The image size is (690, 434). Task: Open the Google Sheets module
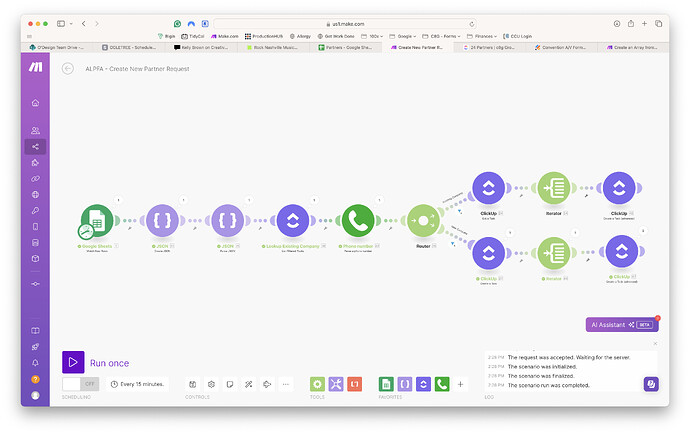point(97,220)
